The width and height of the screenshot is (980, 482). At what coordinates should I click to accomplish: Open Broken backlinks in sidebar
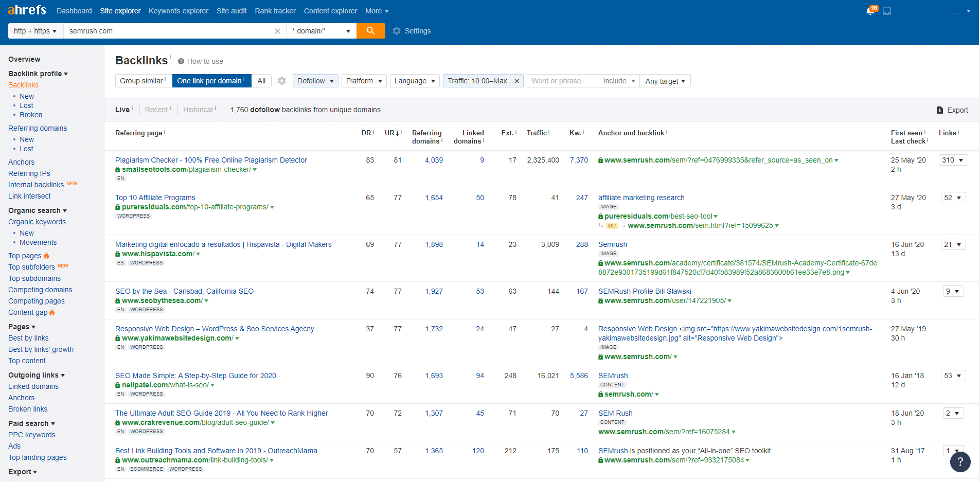tap(31, 115)
